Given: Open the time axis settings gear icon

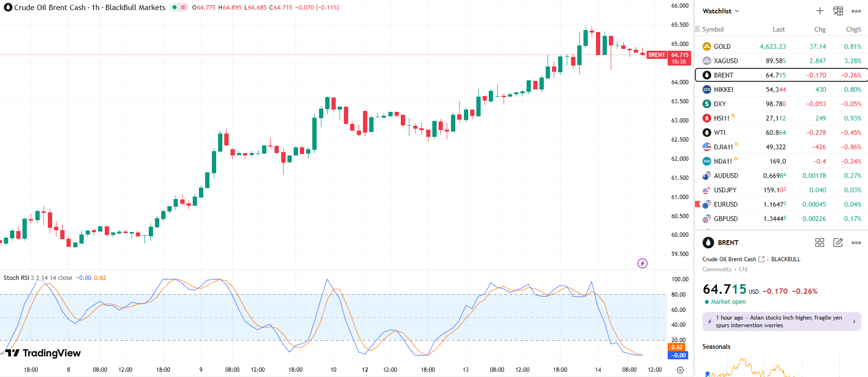Looking at the screenshot, I should click(680, 370).
